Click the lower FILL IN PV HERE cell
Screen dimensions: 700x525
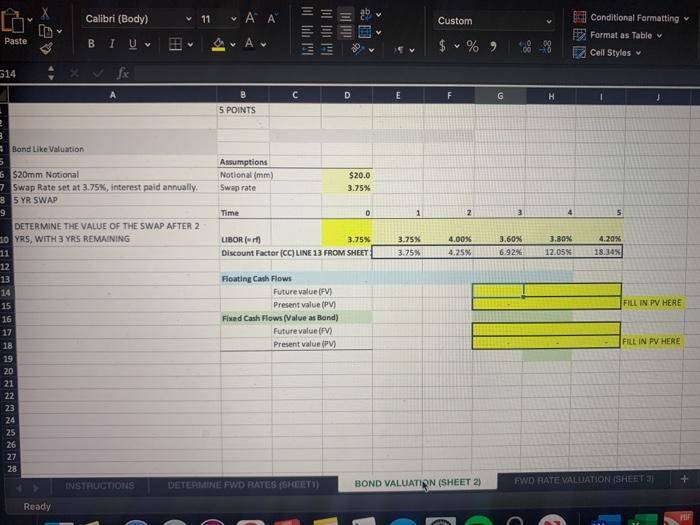(x=651, y=341)
